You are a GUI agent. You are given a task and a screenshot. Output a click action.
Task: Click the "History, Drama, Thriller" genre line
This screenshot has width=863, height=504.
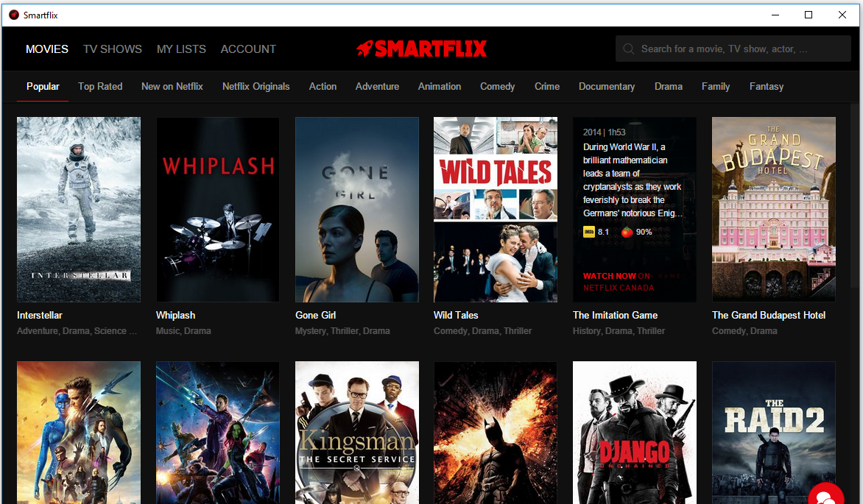pos(619,330)
